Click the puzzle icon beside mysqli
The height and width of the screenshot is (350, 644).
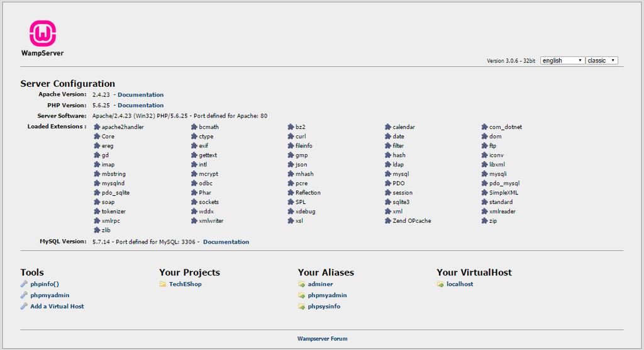click(485, 174)
